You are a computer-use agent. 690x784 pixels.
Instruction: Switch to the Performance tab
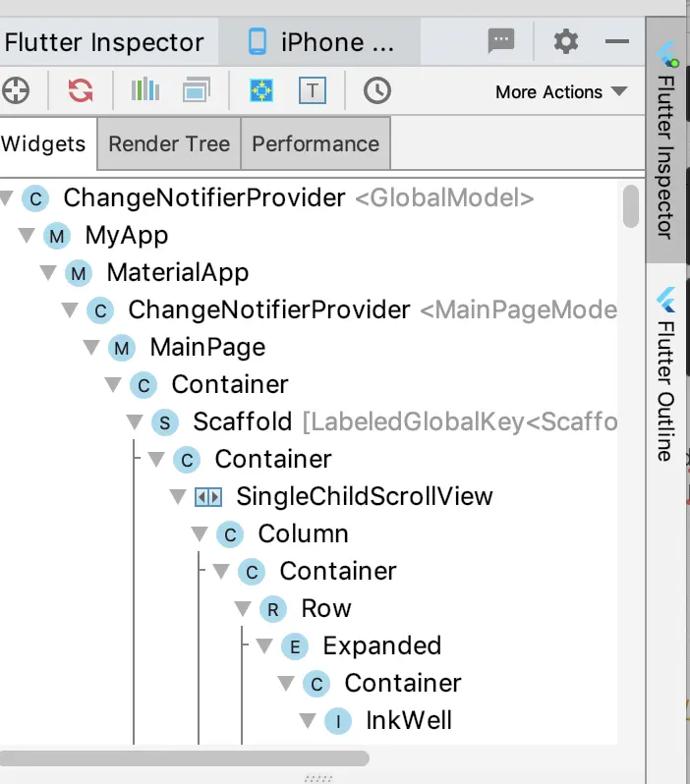[316, 144]
